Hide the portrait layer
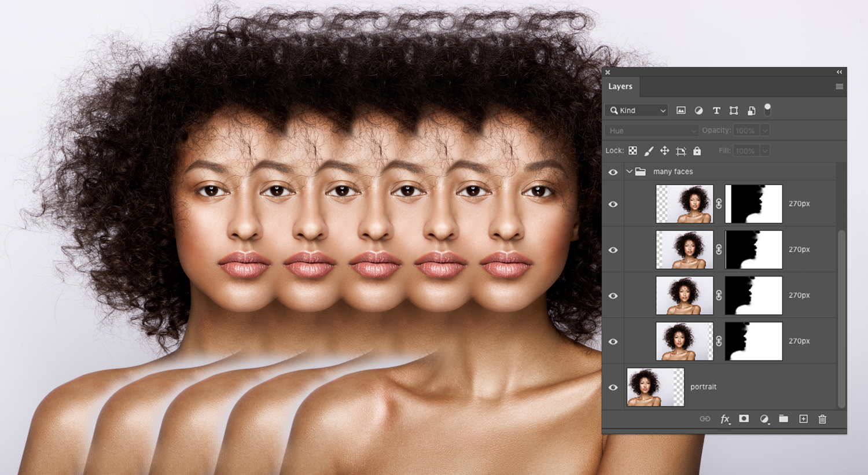Screen dimensions: 868x475 [613, 387]
